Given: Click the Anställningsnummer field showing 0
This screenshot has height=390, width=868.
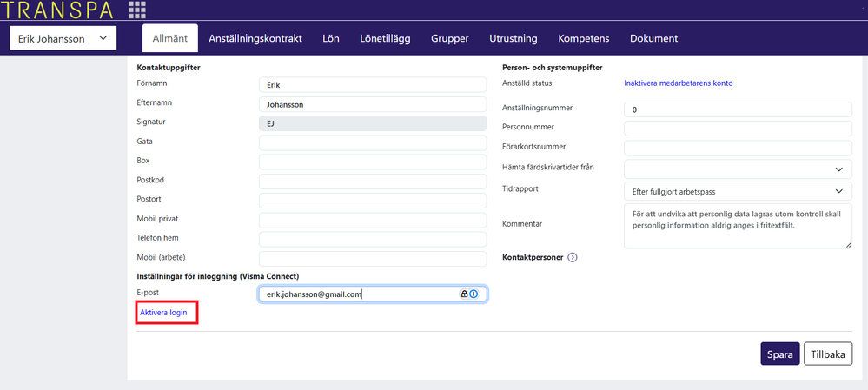Looking at the screenshot, I should click(x=738, y=109).
